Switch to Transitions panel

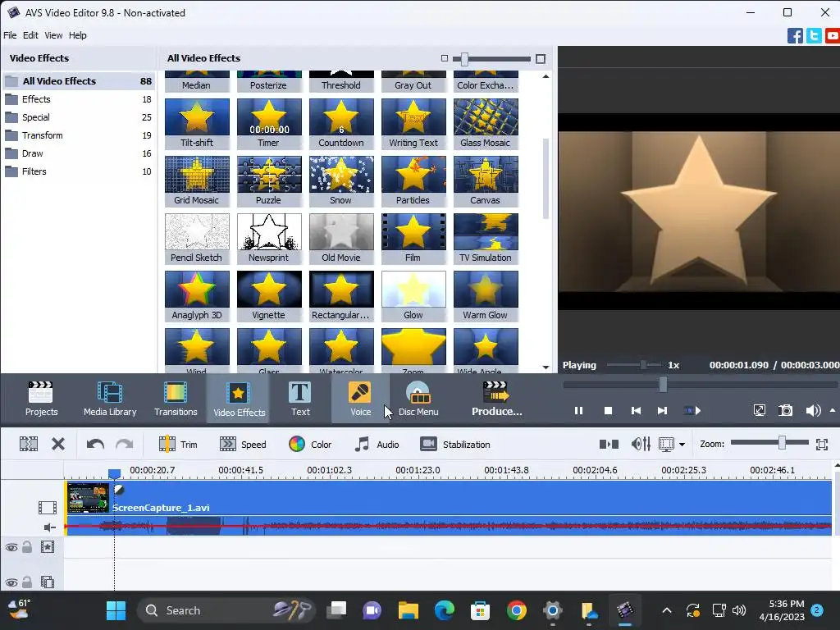176,399
